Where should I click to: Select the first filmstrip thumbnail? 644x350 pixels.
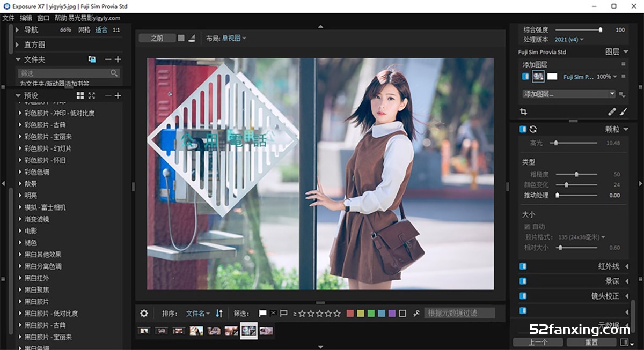coord(143,331)
